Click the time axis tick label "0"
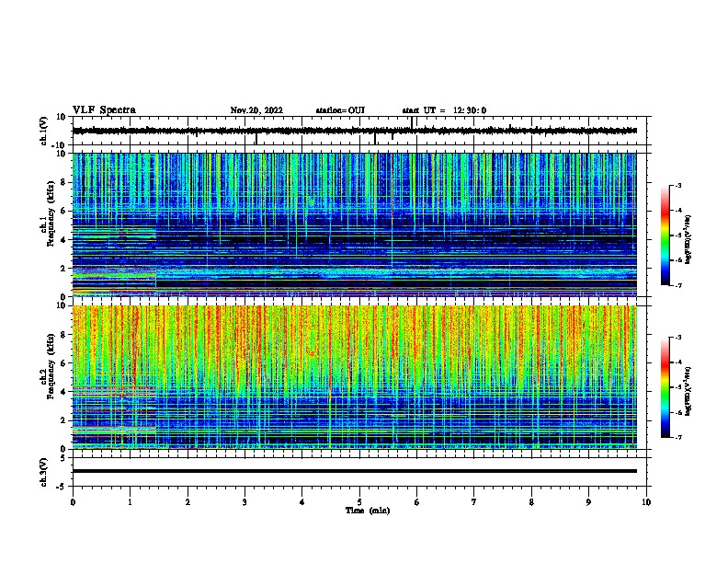 pyautogui.click(x=73, y=502)
